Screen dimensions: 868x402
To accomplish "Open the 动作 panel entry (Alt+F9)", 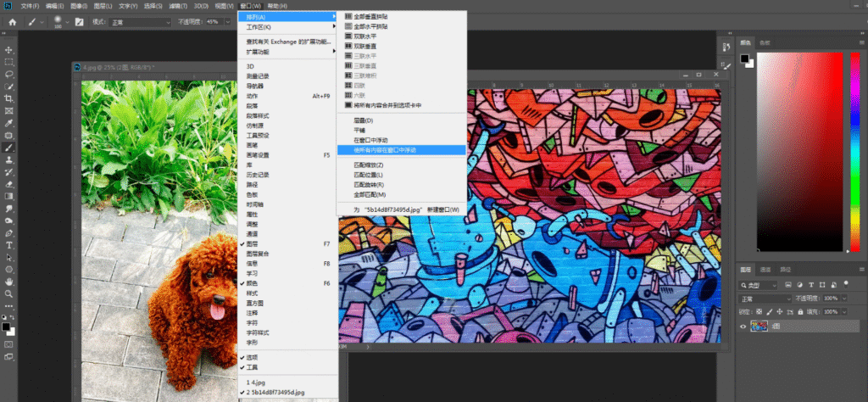I will coord(288,96).
